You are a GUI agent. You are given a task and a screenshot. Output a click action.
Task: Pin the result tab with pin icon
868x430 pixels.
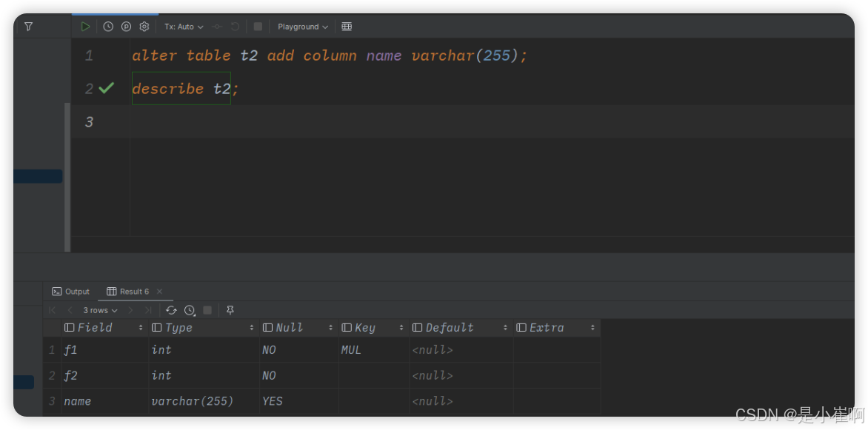230,310
